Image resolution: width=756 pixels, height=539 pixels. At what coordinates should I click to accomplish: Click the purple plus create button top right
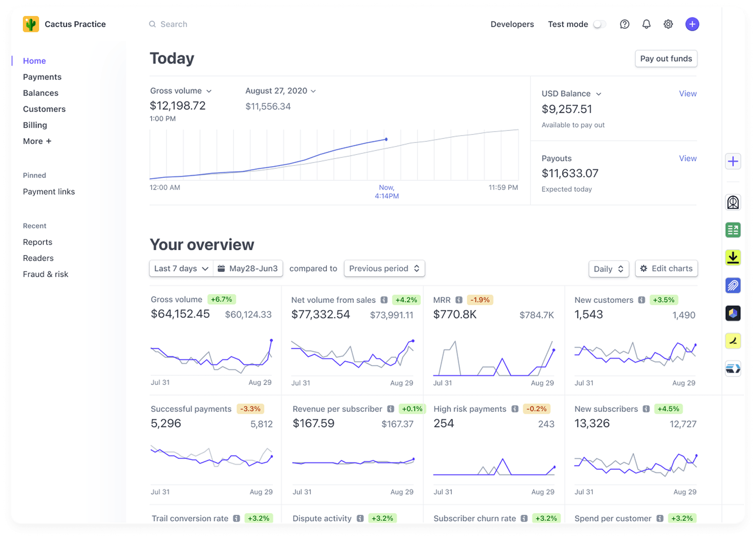[x=692, y=24]
